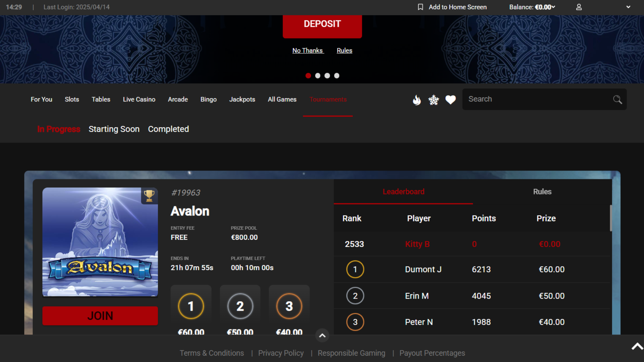Switch to the tournament Rules tab
644x362 pixels.
(542, 192)
